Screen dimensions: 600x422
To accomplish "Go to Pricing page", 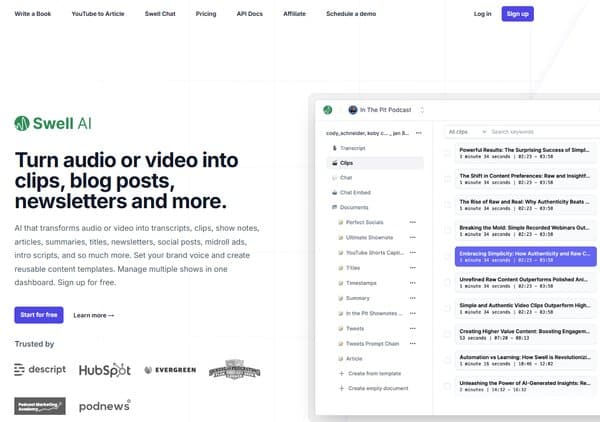I will [x=206, y=14].
